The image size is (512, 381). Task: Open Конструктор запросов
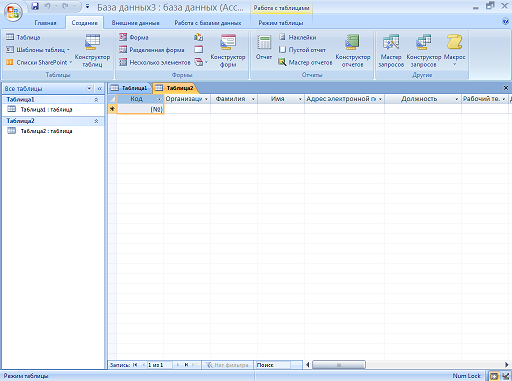pos(424,50)
